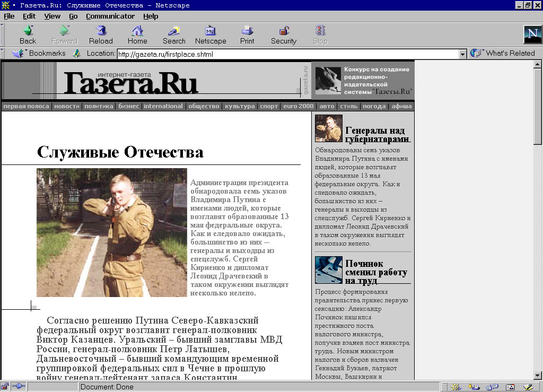543x392 pixels.
Task: Click the page proxy icon beside Location
Action: [76, 54]
